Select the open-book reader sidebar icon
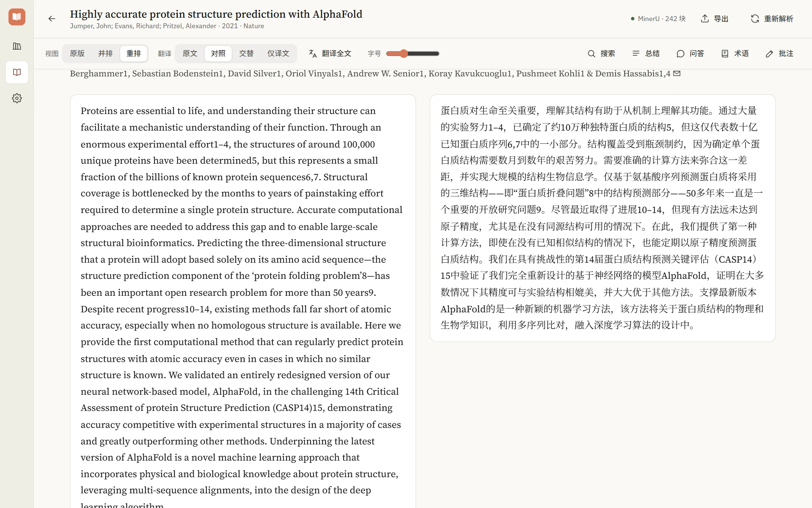The height and width of the screenshot is (508, 812). (x=17, y=72)
